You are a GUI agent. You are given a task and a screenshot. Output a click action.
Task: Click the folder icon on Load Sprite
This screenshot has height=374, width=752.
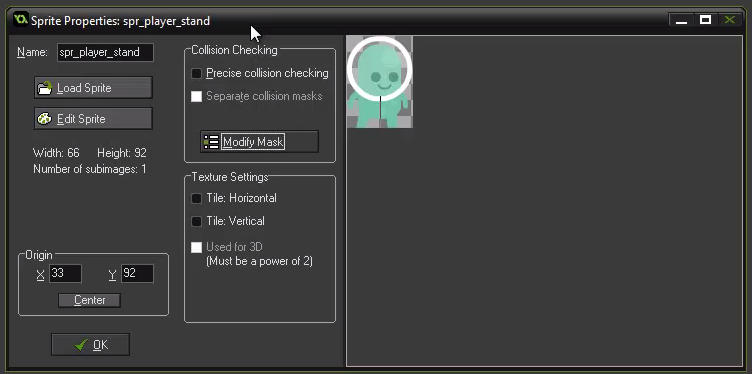pyautogui.click(x=45, y=88)
